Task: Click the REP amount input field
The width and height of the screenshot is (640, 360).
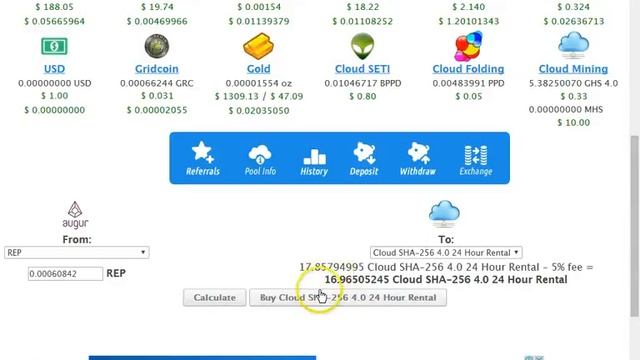Action: click(65, 273)
